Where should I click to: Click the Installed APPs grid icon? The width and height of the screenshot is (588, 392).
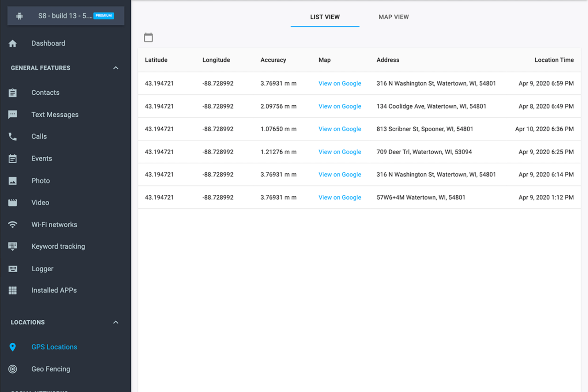[x=13, y=290]
